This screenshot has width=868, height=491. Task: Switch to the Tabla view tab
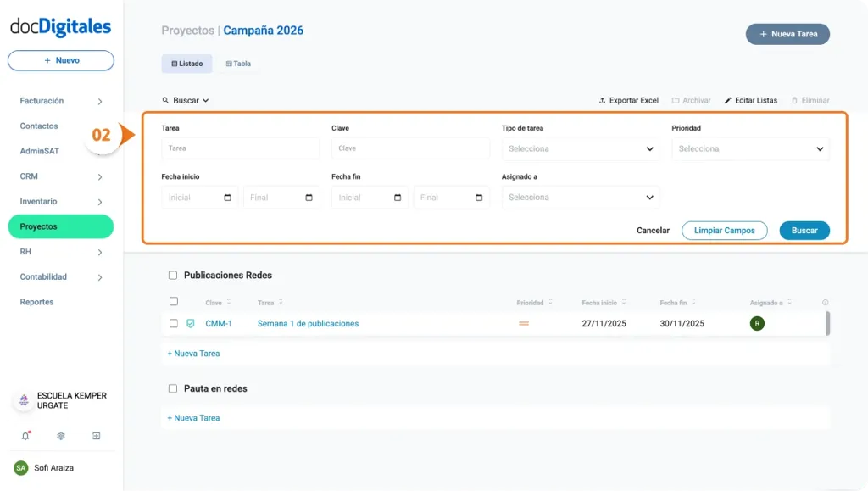(x=238, y=63)
